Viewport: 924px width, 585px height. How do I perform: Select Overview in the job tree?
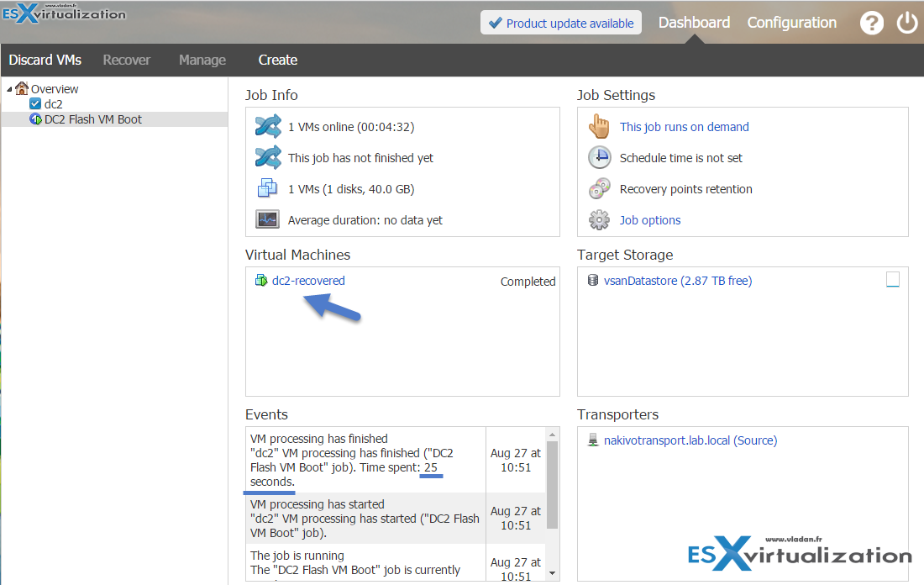click(x=55, y=89)
